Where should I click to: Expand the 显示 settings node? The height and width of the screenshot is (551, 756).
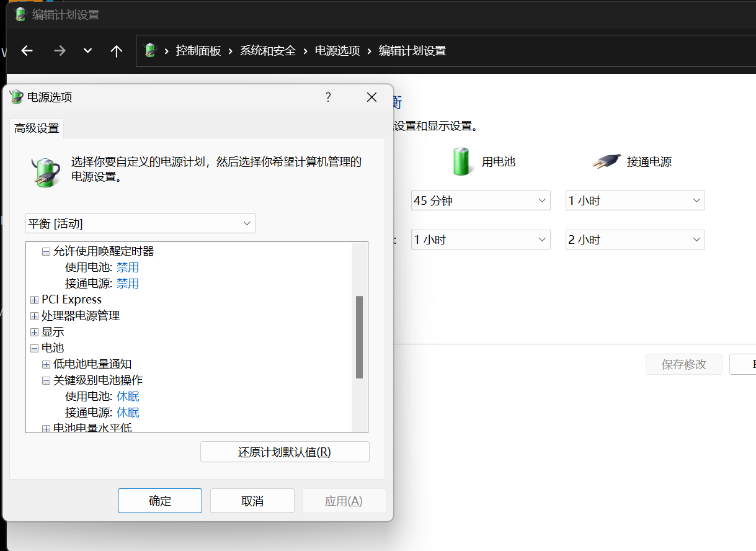point(35,331)
